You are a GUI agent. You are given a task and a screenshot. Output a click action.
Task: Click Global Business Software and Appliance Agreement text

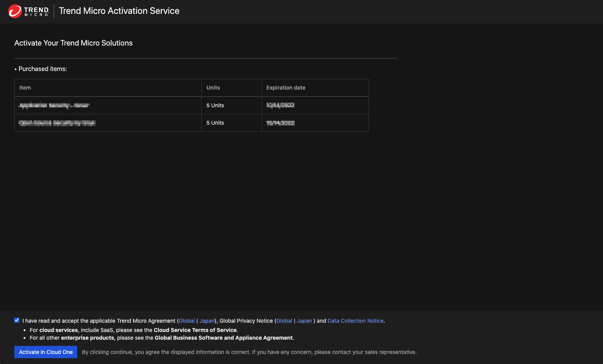(224, 338)
